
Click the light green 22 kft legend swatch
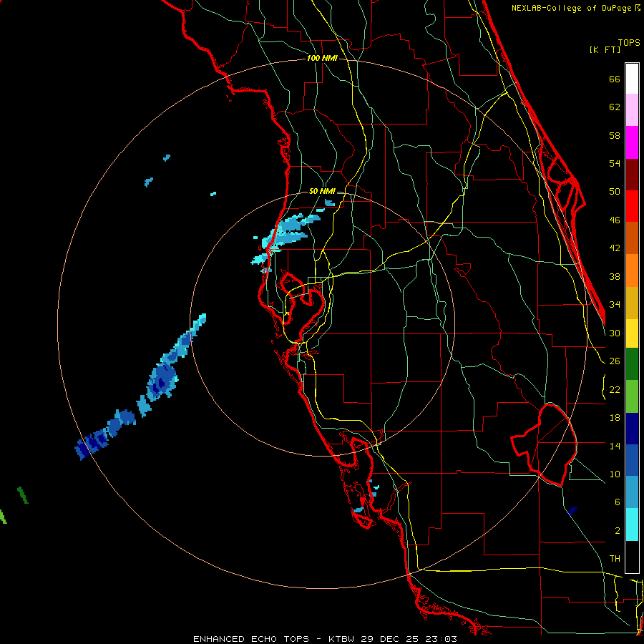(x=632, y=396)
